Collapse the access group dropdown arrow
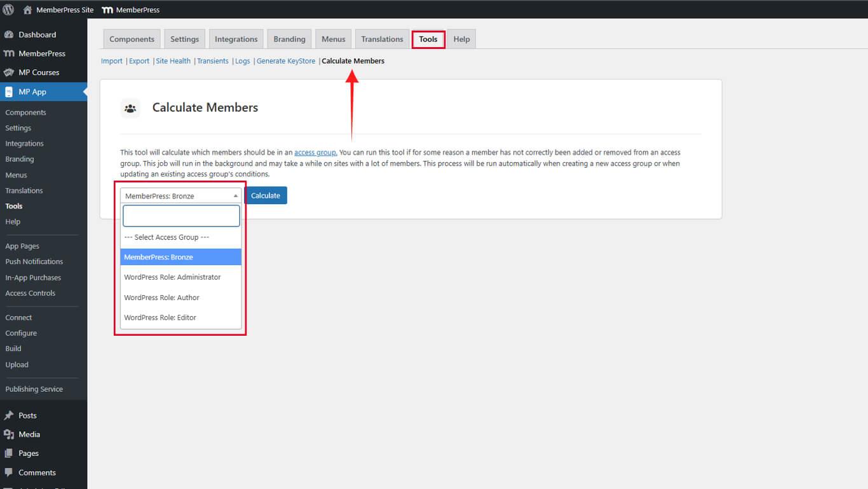The height and width of the screenshot is (489, 868). click(x=235, y=196)
